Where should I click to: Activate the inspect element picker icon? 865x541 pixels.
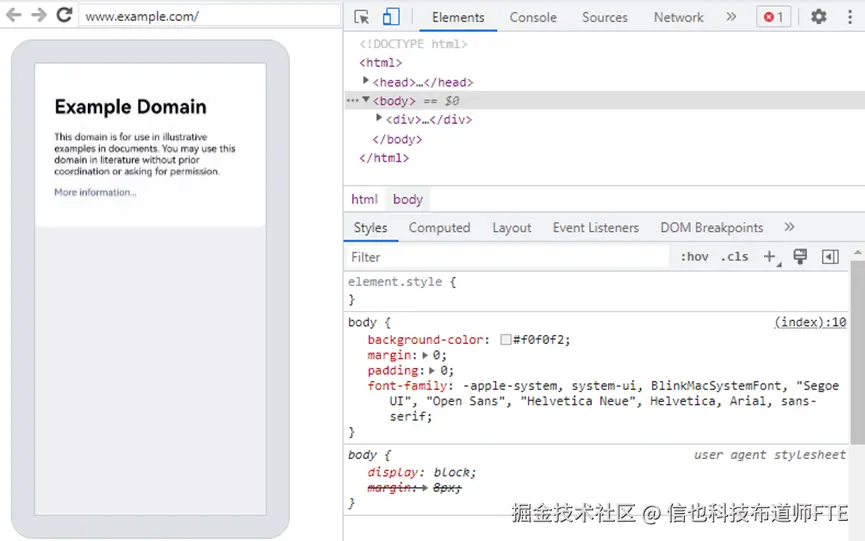pyautogui.click(x=362, y=17)
